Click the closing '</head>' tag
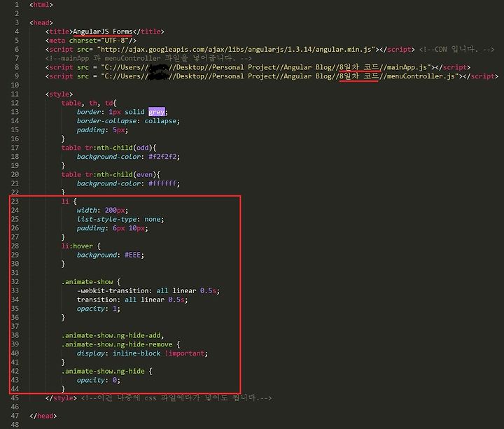 coord(43,416)
